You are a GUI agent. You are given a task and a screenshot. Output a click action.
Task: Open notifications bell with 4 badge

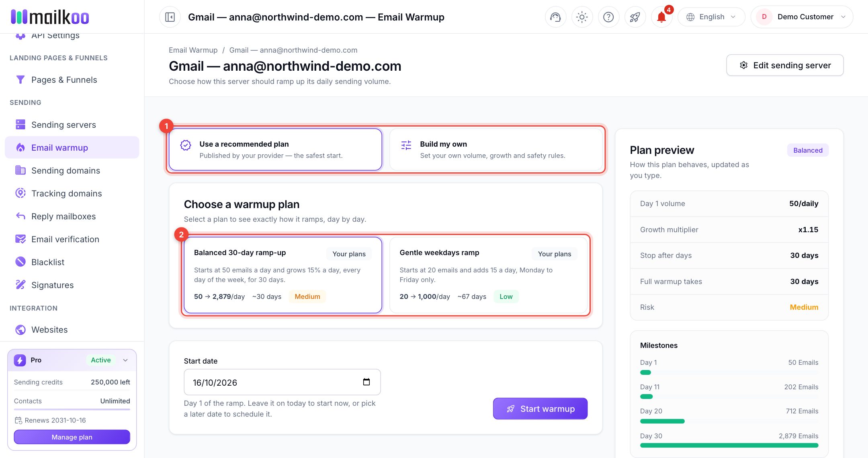[661, 17]
